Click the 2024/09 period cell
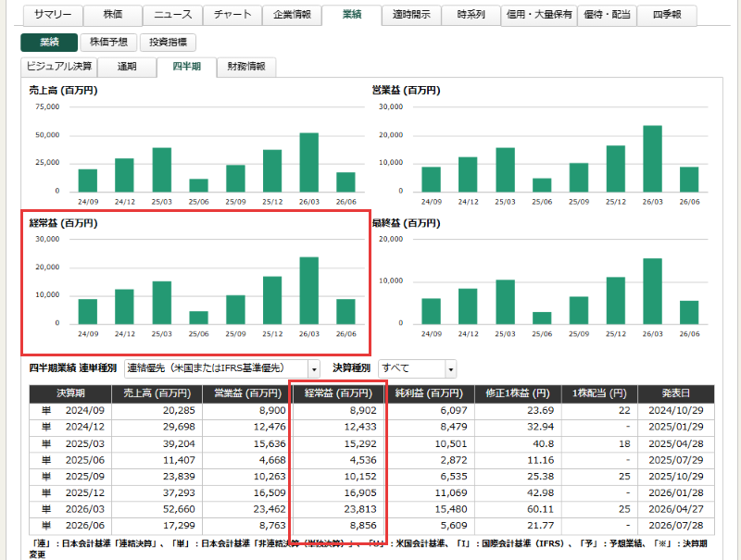This screenshot has height=560, width=741. pos(85,411)
